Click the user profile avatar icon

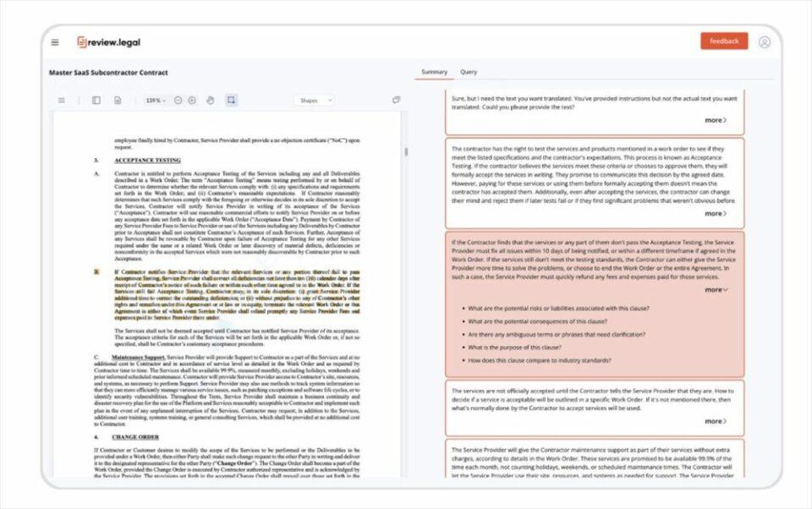764,41
